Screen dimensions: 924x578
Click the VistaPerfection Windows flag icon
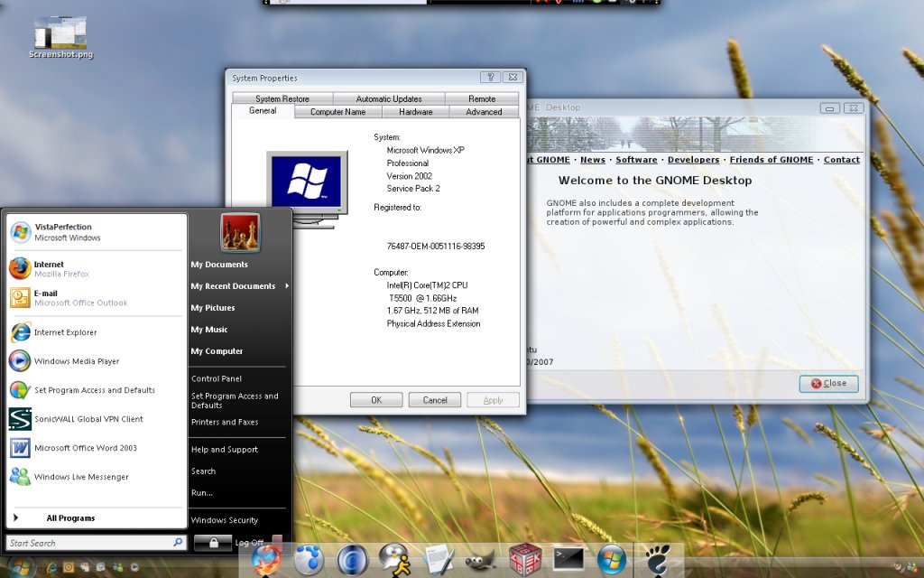tap(20, 232)
